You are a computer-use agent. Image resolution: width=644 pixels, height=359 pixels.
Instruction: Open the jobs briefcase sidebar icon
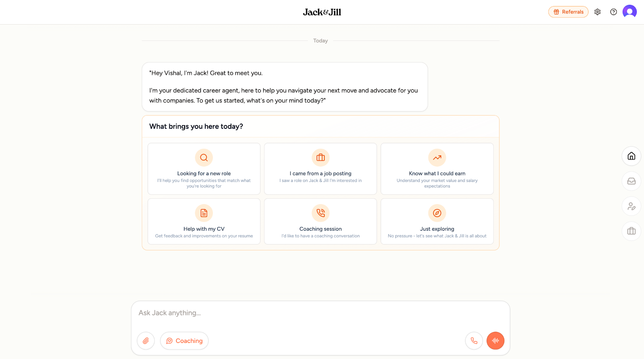tap(631, 231)
